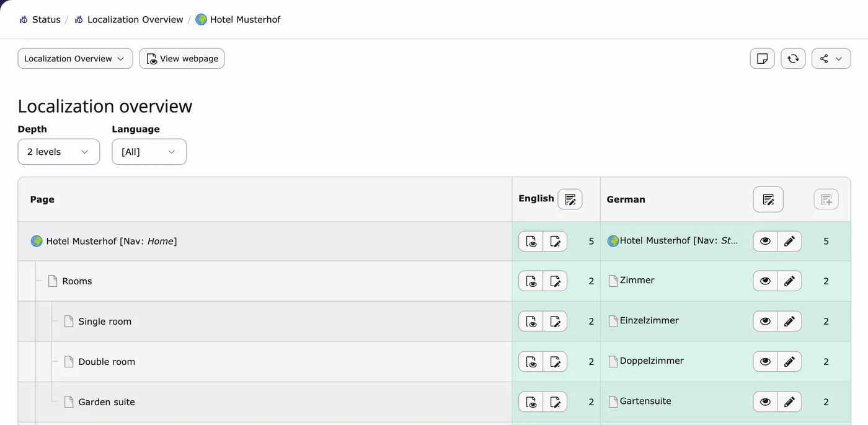
Task: Edit Garden suite English page properties
Action: pyautogui.click(x=555, y=402)
